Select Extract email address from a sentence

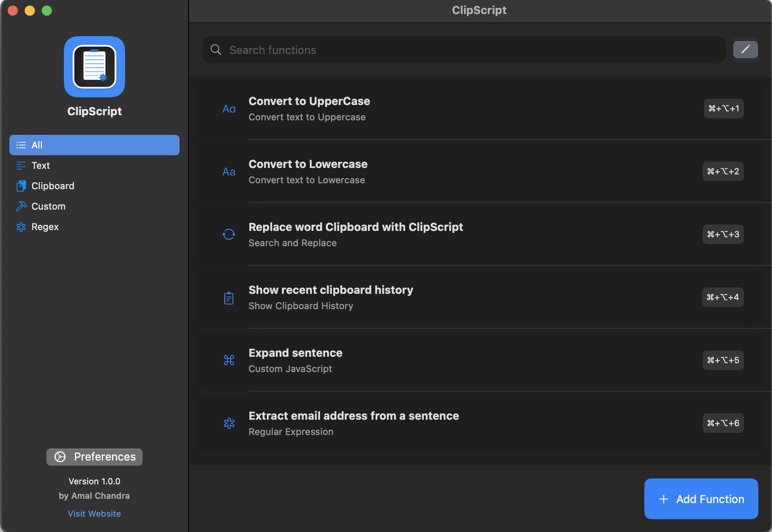click(x=354, y=416)
